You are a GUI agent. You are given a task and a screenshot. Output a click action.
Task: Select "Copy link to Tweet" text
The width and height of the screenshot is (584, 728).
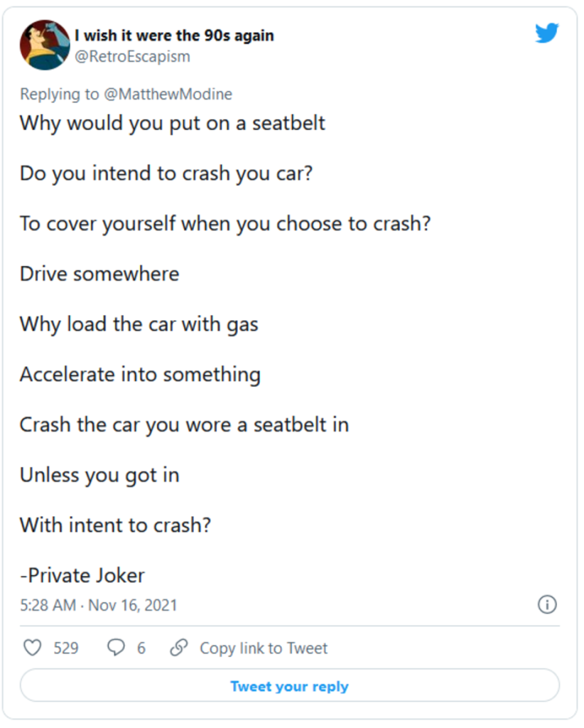pos(264,648)
